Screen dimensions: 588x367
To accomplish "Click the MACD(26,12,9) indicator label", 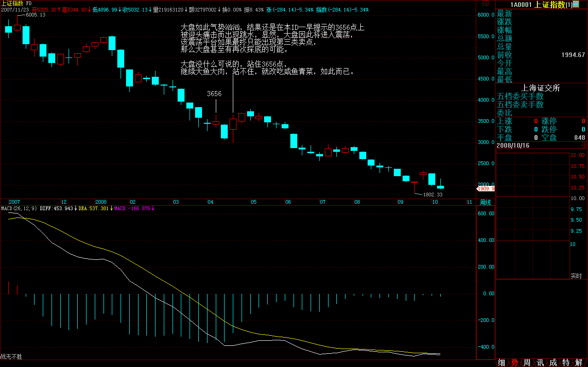I will (x=17, y=209).
